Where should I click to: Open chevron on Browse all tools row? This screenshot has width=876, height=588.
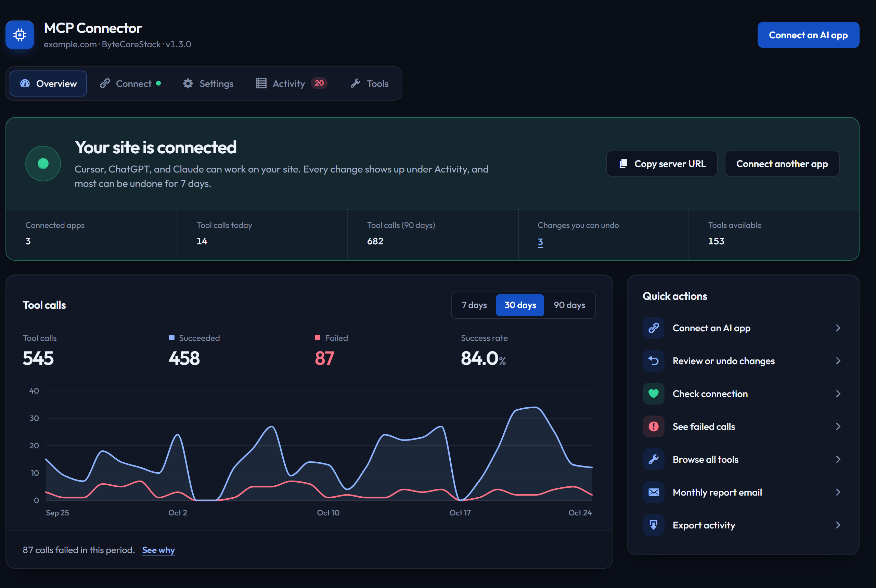(x=838, y=459)
